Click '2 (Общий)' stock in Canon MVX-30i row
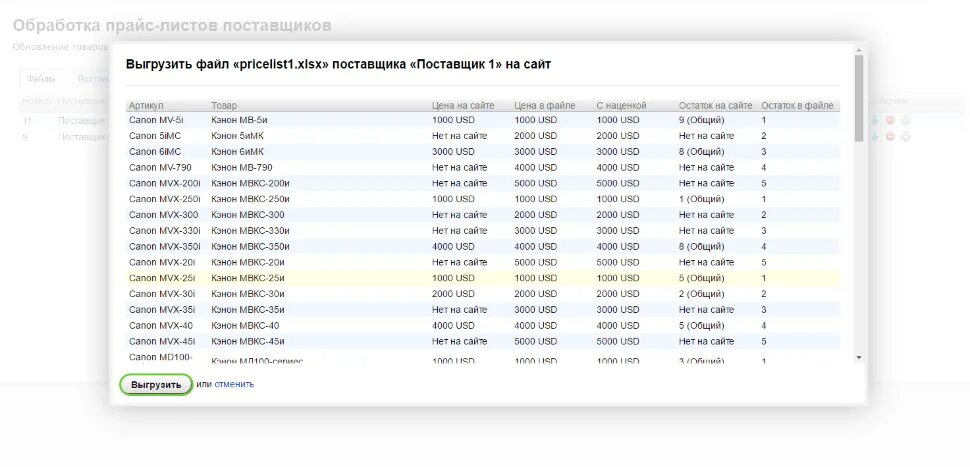 point(702,294)
